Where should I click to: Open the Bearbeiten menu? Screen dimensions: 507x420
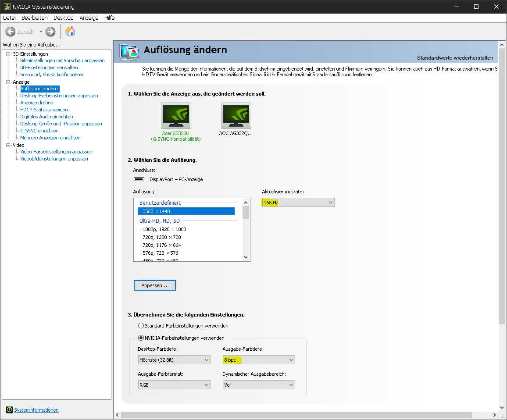point(35,18)
